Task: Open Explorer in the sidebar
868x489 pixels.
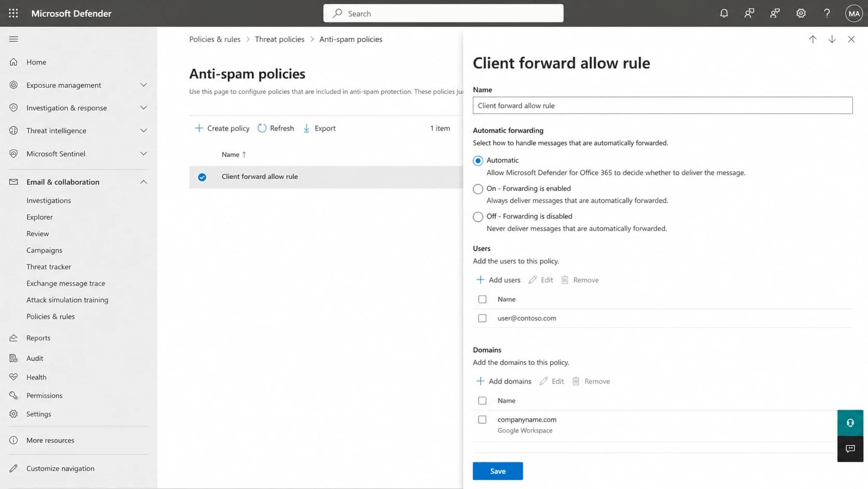Action: coord(39,217)
